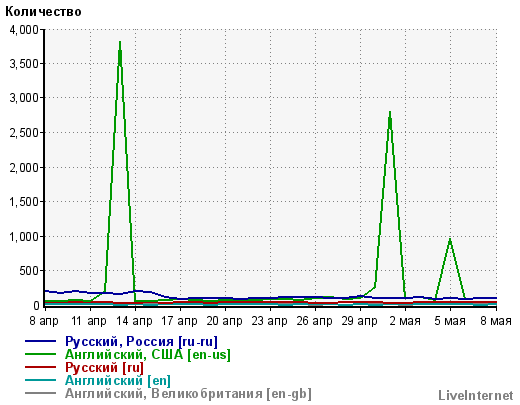Screen dimensions: 520x405
Task: Click the 20 апр x-axis date label
Action: (x=224, y=321)
